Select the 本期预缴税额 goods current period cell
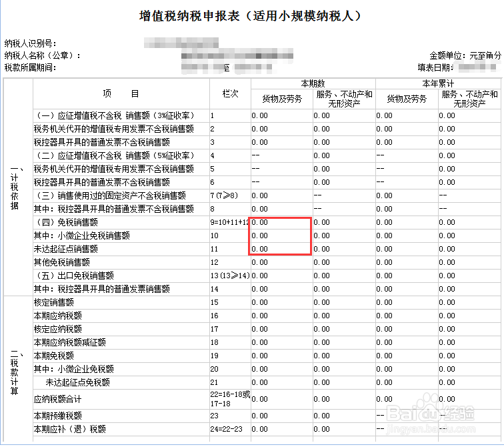 (282, 416)
